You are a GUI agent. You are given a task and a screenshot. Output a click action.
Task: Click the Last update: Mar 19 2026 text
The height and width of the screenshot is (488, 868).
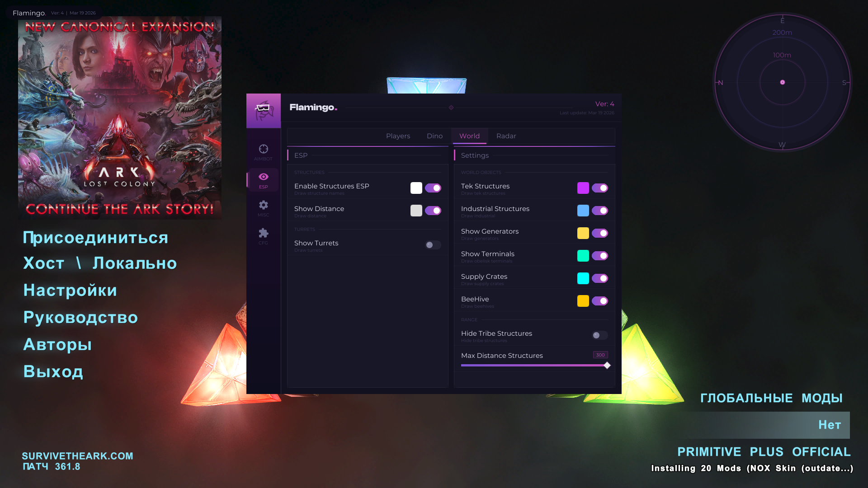587,113
